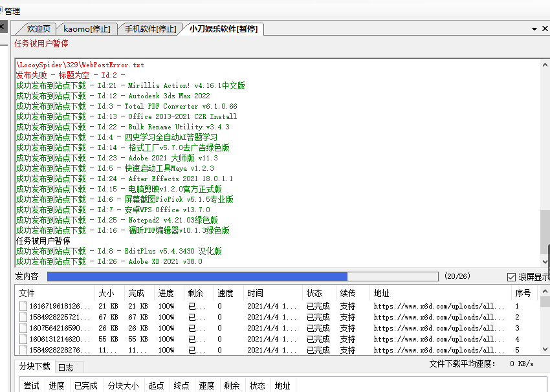
Task: Select log line for Adobe XD 2021
Action: [109, 261]
